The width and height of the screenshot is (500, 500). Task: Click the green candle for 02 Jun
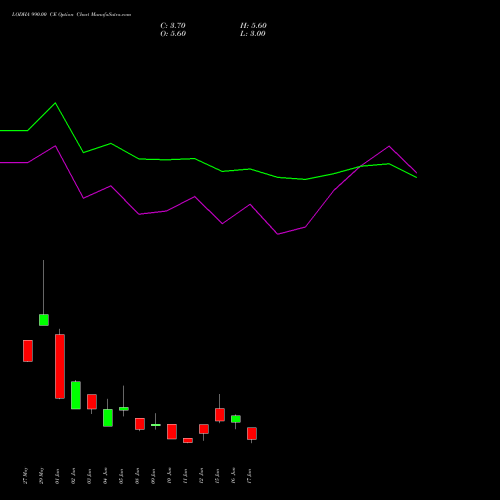[x=76, y=395]
